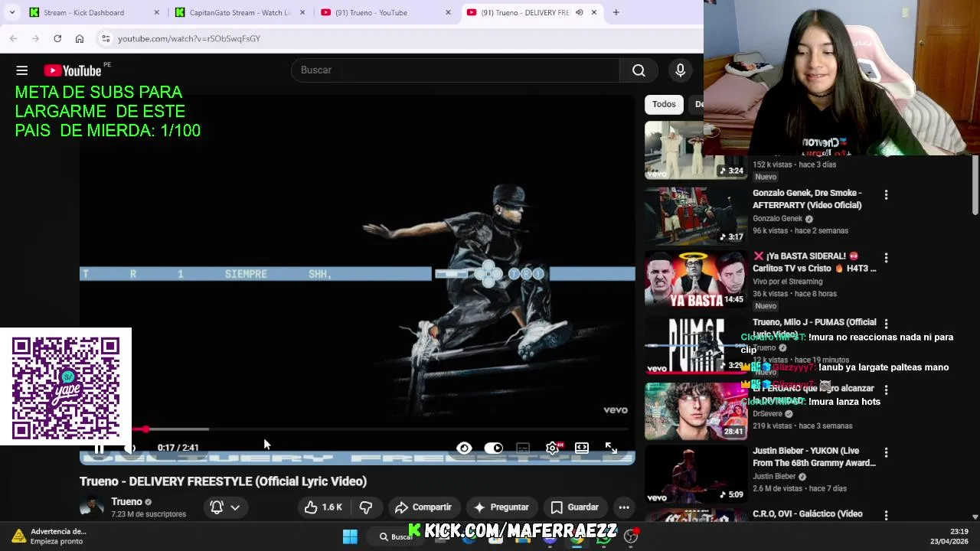
Task: Reload the page
Action: point(57,38)
